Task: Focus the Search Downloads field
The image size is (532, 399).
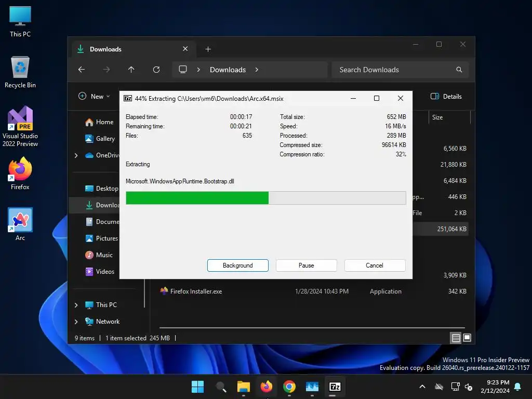Action: tap(401, 70)
